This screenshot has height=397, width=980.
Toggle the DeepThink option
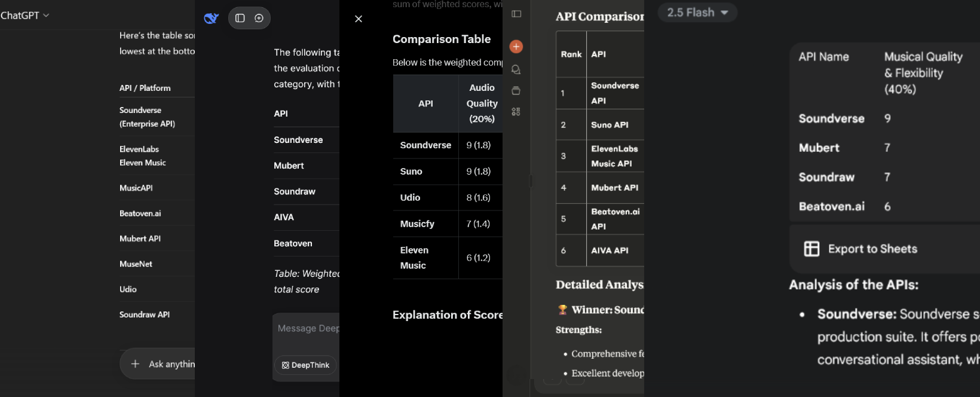pos(305,365)
